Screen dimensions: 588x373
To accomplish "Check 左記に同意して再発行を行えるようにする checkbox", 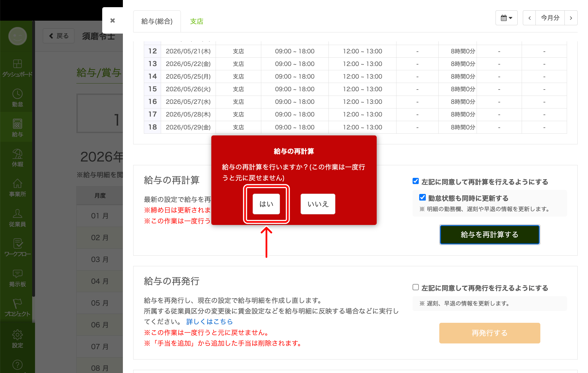I will click(x=415, y=287).
